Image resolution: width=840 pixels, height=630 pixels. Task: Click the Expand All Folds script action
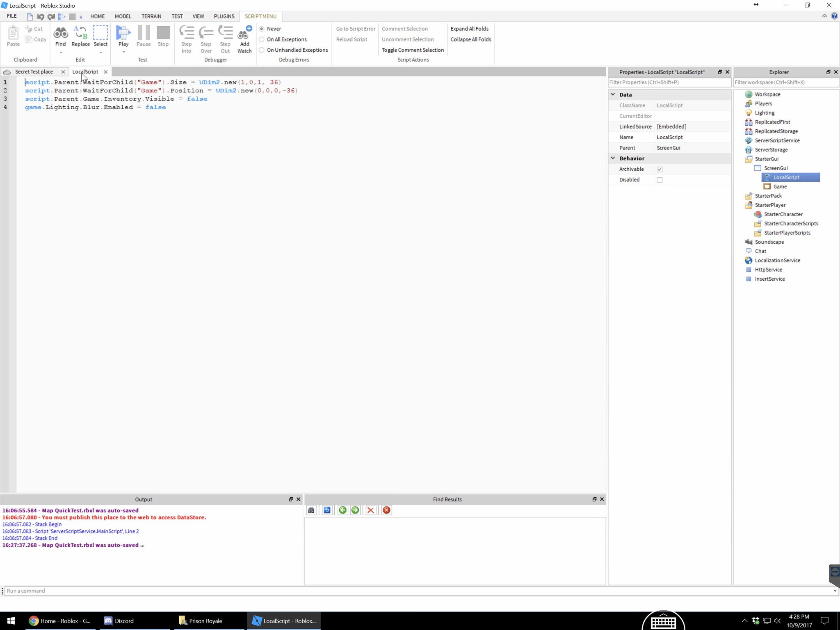(470, 28)
